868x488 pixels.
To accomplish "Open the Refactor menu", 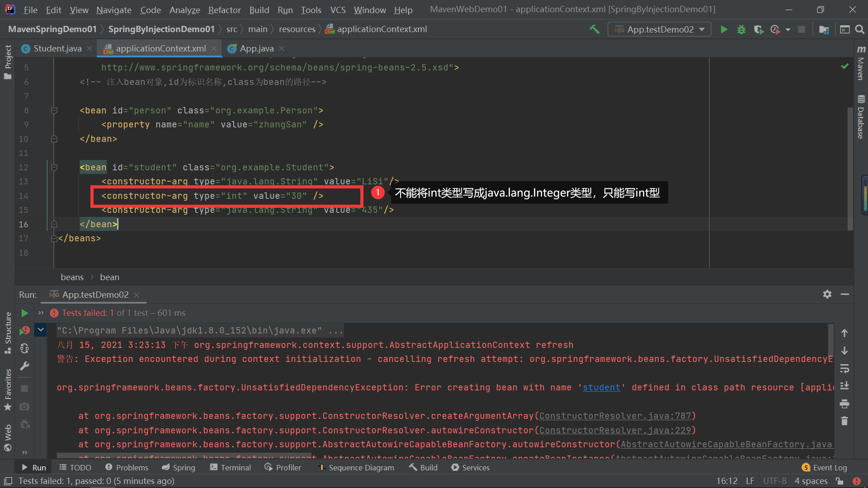I will 224,10.
